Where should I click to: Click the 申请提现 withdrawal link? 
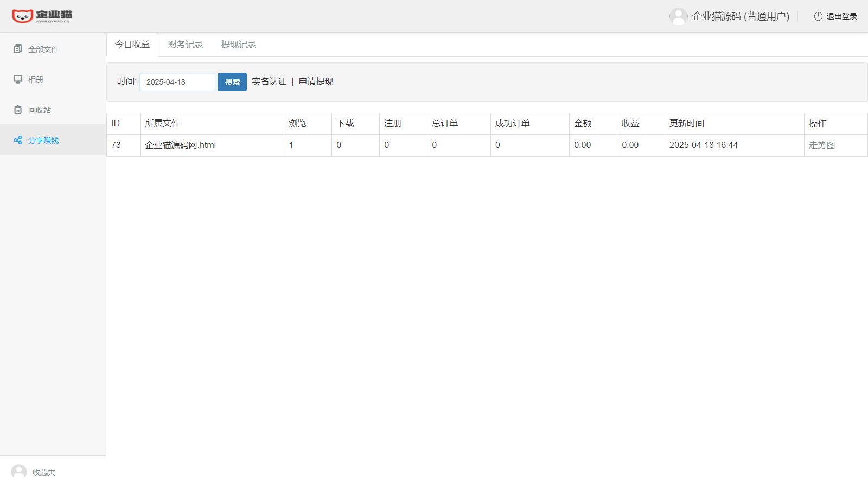click(315, 81)
